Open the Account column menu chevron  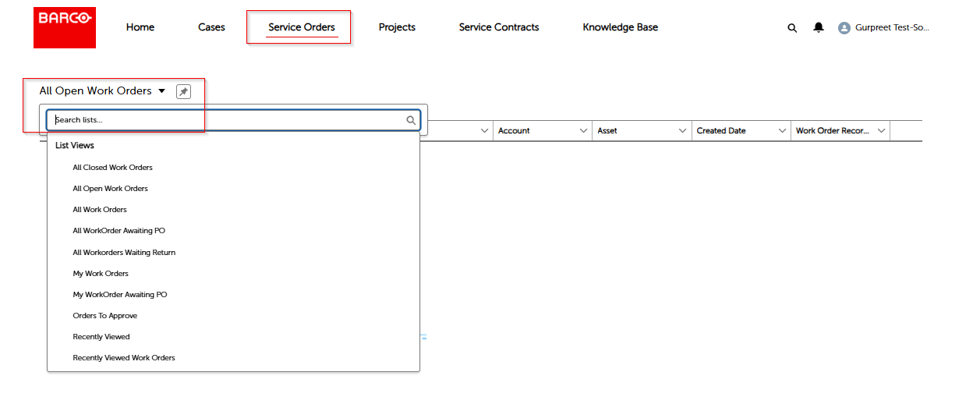point(583,131)
